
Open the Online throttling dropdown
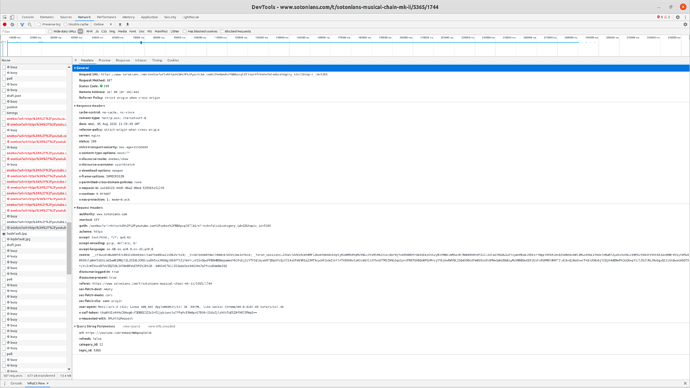pyautogui.click(x=103, y=25)
